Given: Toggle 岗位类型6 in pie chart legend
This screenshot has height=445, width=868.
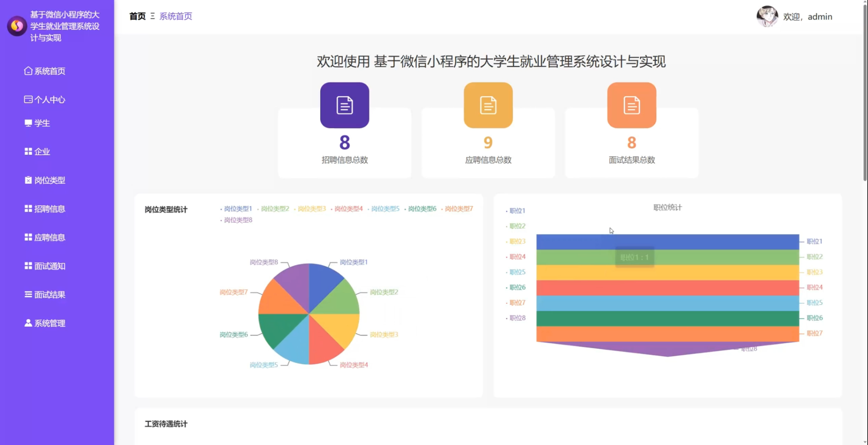Looking at the screenshot, I should click(420, 209).
